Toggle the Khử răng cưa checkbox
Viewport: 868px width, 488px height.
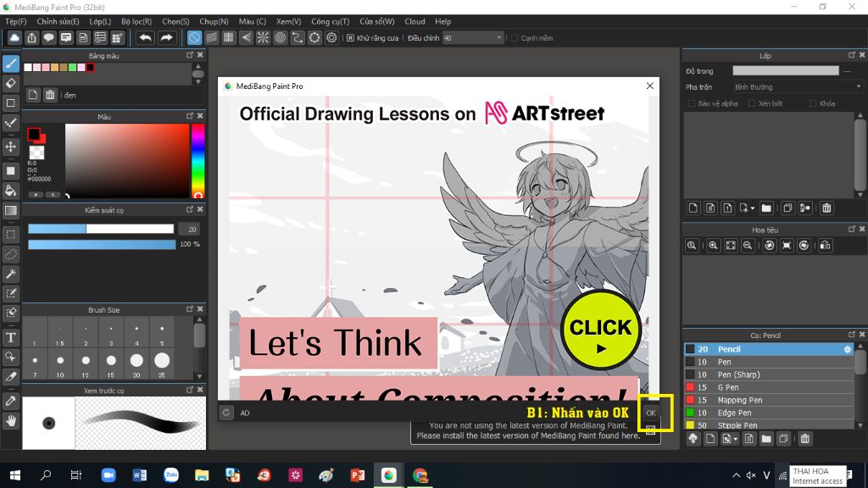(x=350, y=38)
